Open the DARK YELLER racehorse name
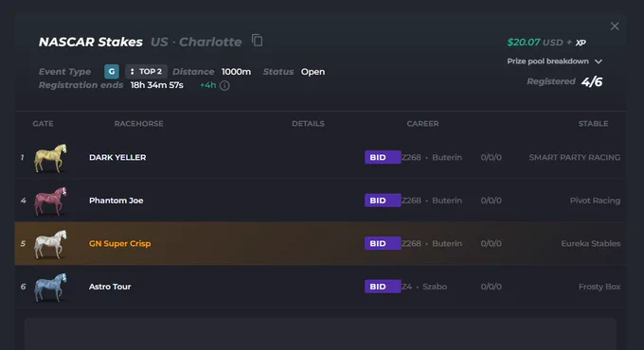The height and width of the screenshot is (350, 644). point(117,157)
